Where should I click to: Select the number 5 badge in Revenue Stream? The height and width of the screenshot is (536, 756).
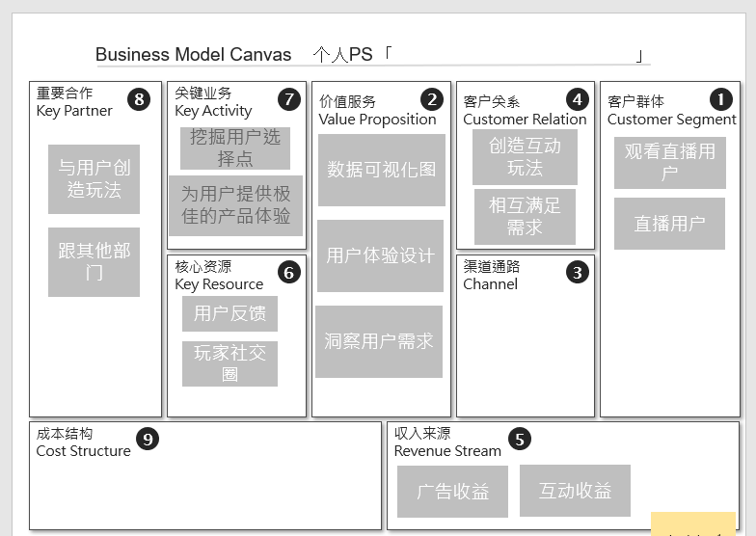pos(519,440)
